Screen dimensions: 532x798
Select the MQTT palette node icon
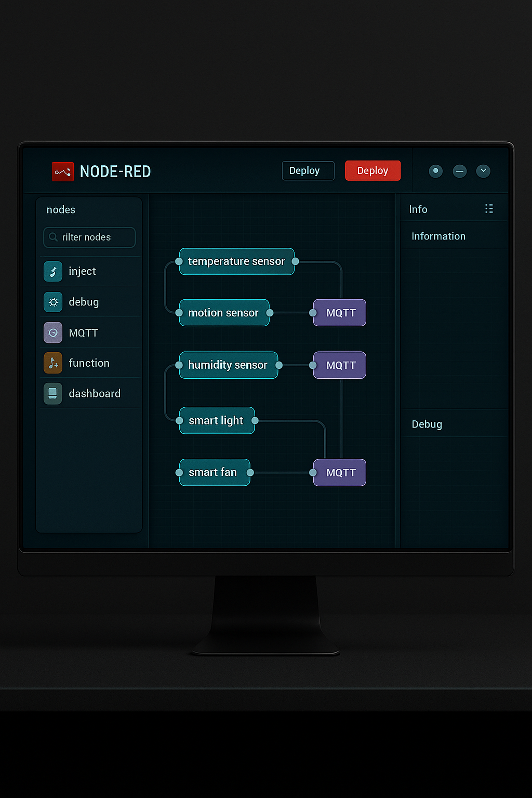coord(53,333)
